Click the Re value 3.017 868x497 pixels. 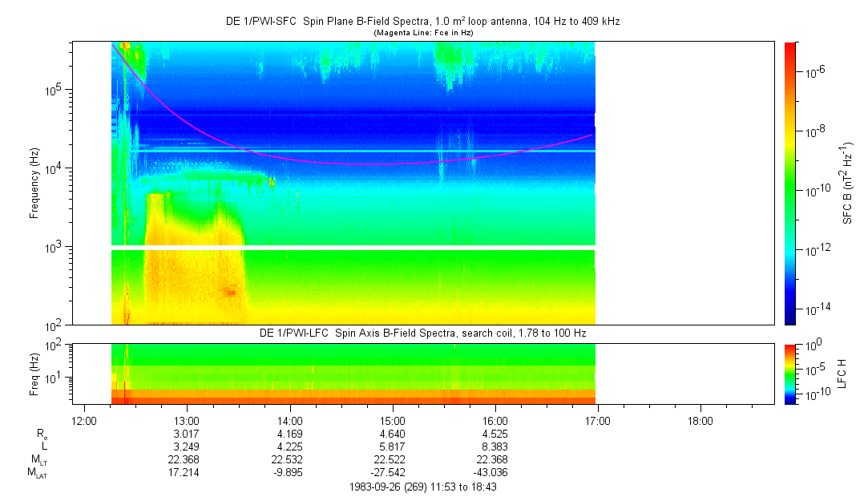coord(187,434)
